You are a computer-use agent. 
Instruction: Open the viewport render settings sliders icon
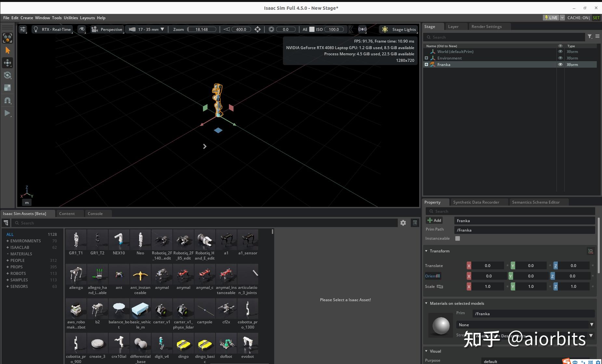[x=22, y=29]
